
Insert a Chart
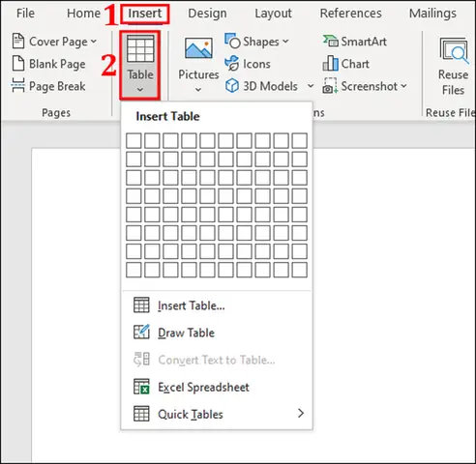click(346, 64)
